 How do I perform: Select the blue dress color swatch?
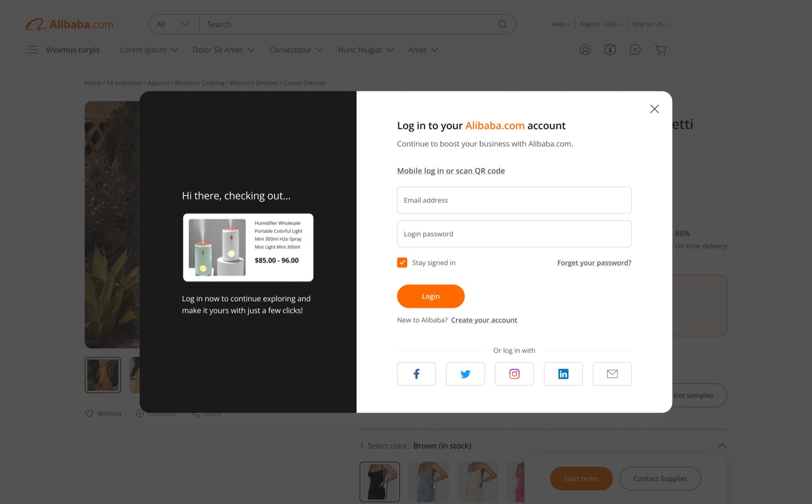tap(429, 482)
